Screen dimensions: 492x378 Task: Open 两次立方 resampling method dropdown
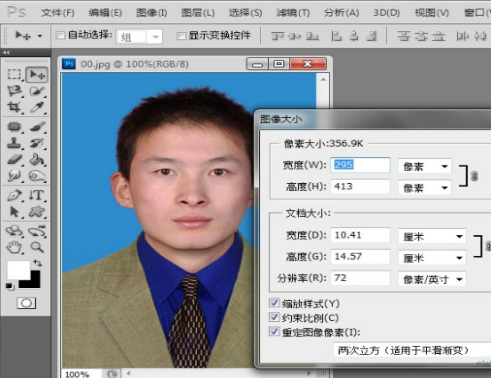pyautogui.click(x=412, y=350)
